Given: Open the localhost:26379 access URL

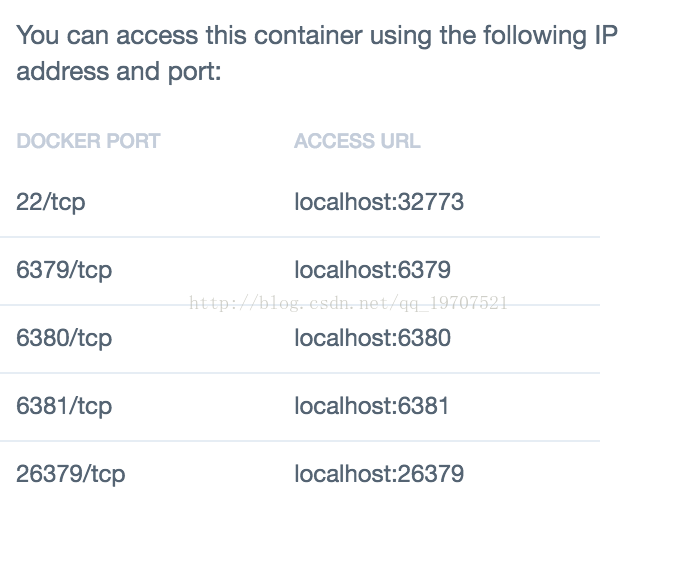Looking at the screenshot, I should pos(379,474).
